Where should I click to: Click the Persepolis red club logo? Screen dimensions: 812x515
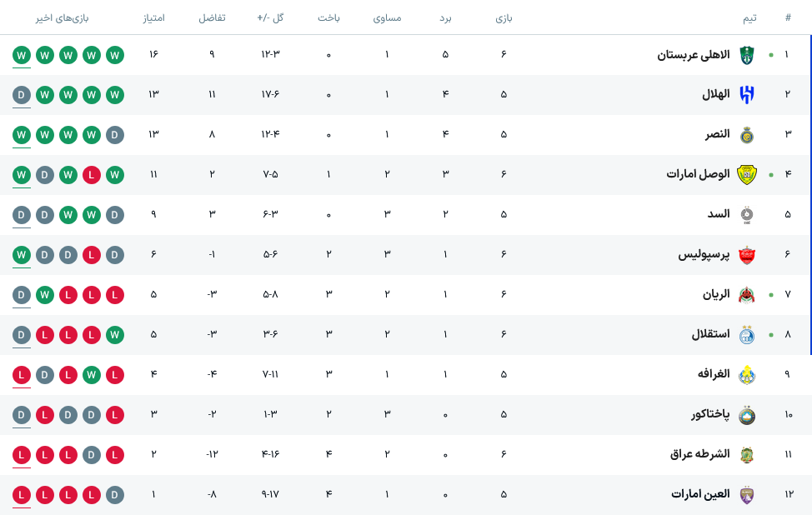(x=746, y=255)
